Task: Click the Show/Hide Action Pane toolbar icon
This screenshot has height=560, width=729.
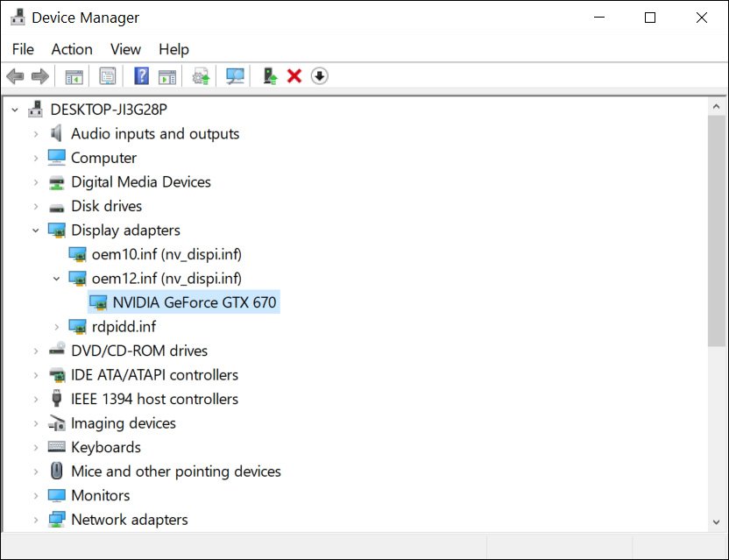Action: (x=167, y=76)
